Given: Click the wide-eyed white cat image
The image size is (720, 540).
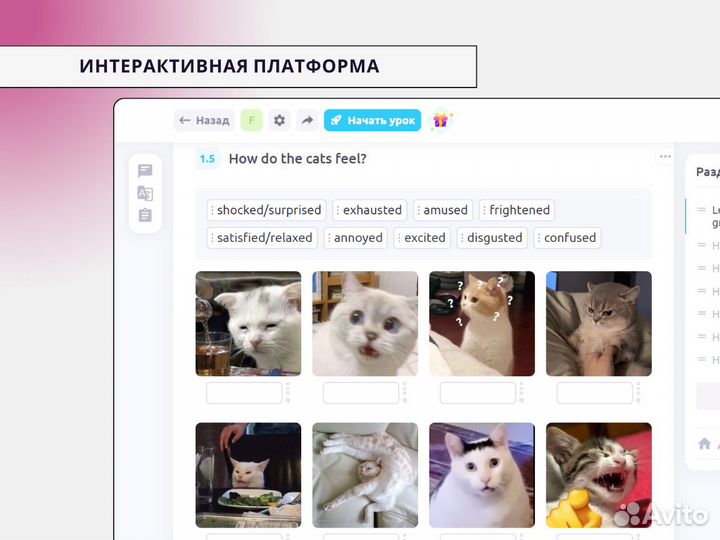Looking at the screenshot, I should (365, 324).
